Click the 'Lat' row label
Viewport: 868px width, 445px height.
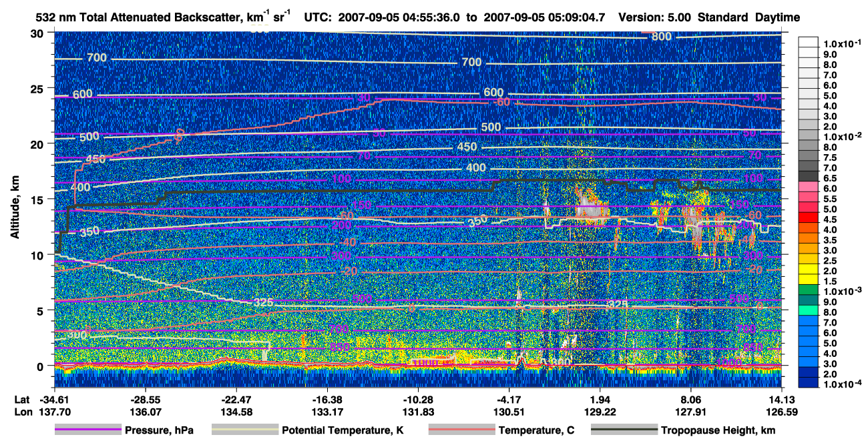pos(22,399)
